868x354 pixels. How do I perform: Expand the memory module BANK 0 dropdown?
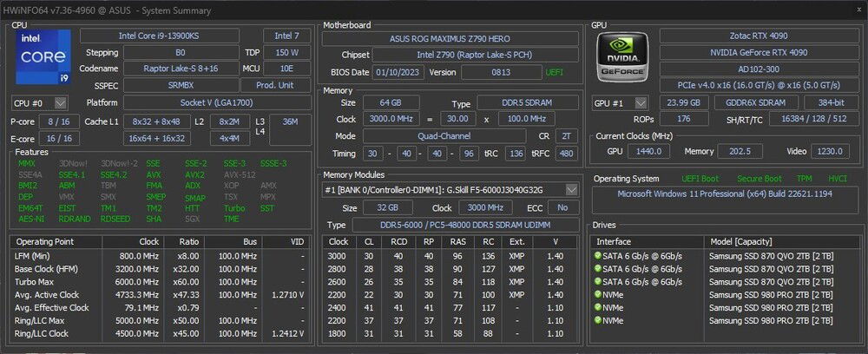tap(570, 190)
